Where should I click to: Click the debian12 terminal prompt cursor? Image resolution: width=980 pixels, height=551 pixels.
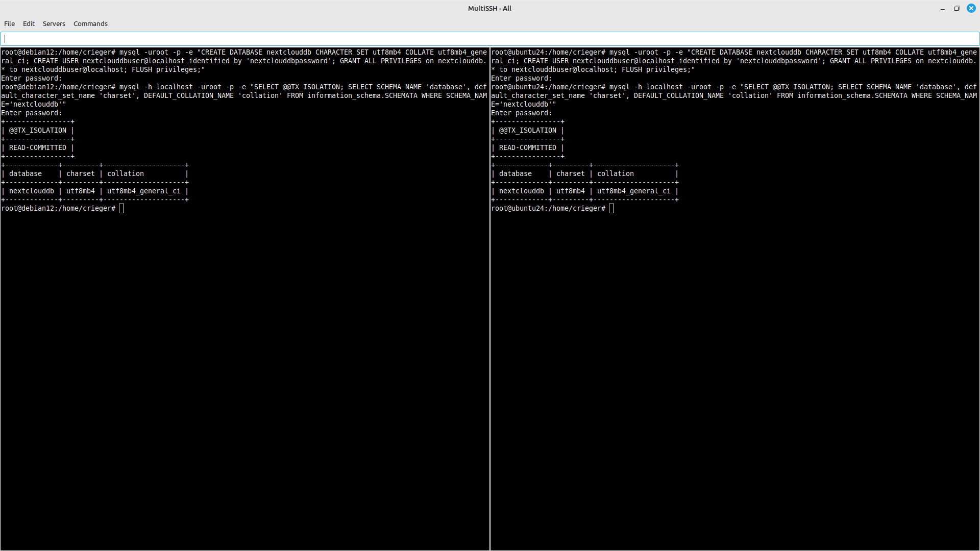pos(121,208)
